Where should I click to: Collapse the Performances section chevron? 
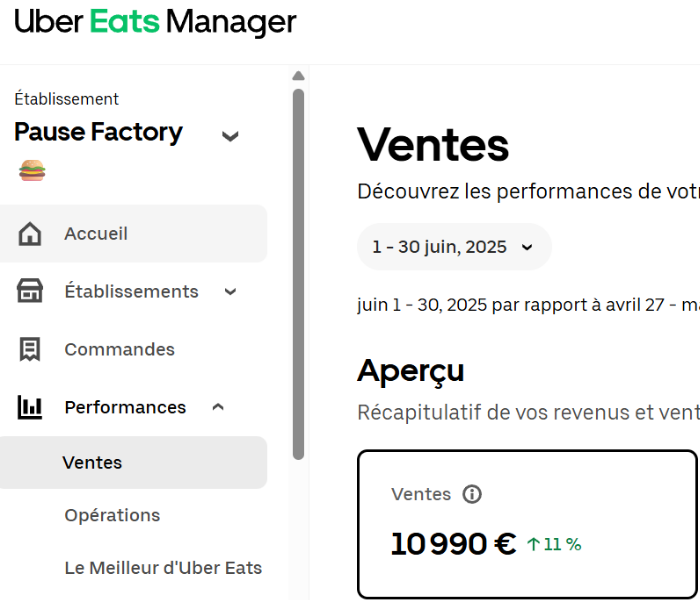pyautogui.click(x=218, y=407)
